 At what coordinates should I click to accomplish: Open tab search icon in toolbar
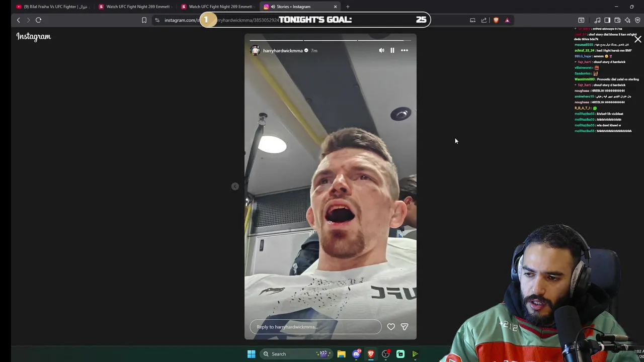point(581,20)
